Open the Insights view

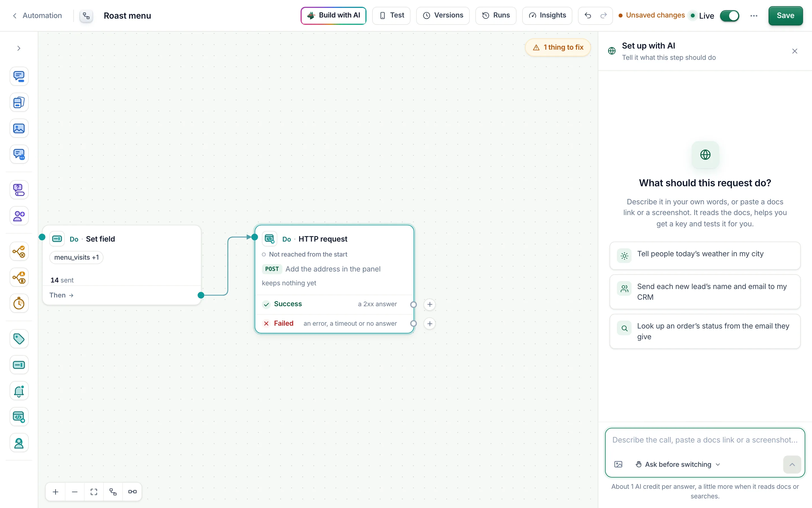click(547, 16)
